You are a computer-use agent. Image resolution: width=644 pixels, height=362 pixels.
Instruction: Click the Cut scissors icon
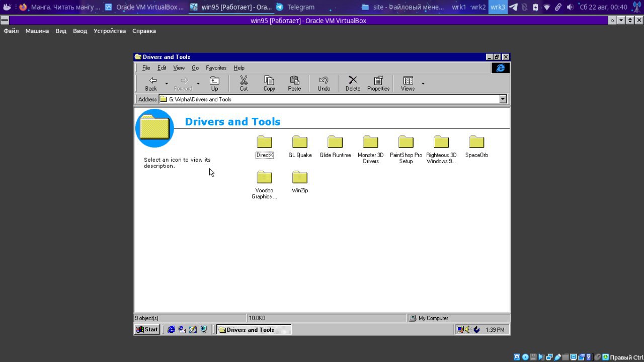[244, 84]
